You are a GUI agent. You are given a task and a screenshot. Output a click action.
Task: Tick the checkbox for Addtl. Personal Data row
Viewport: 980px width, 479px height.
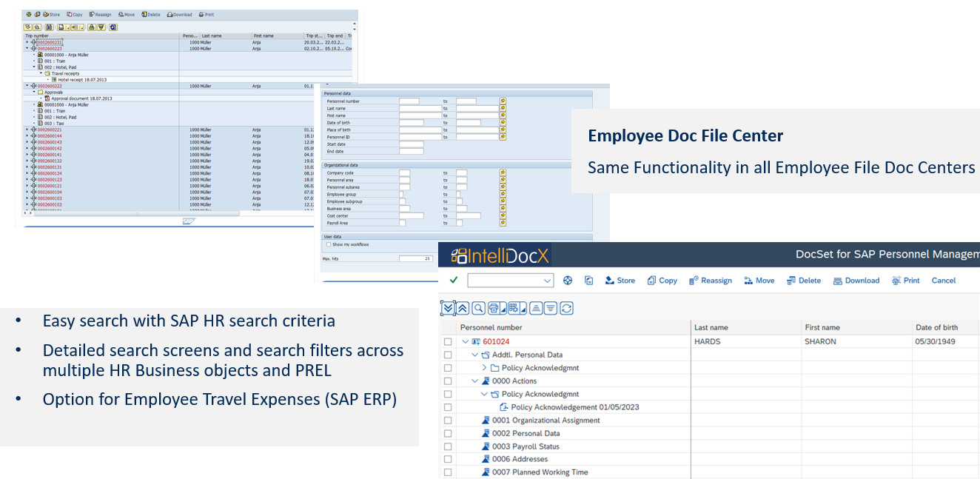click(447, 355)
